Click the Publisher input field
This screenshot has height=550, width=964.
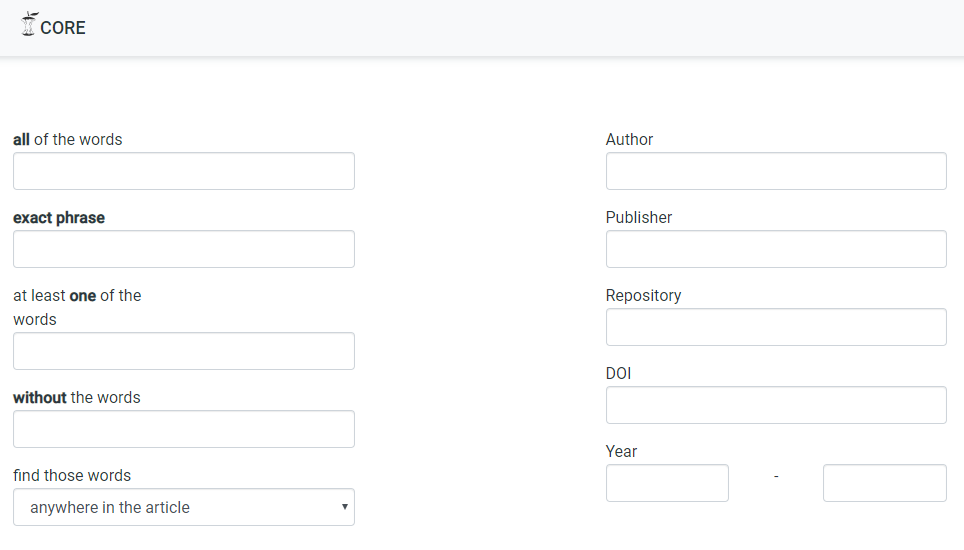[x=776, y=249]
